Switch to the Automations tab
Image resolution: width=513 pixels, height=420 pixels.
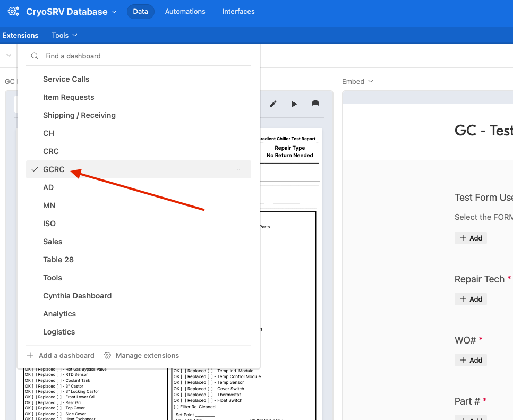pyautogui.click(x=185, y=11)
